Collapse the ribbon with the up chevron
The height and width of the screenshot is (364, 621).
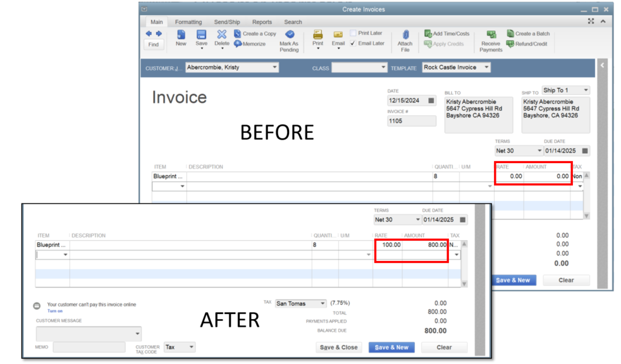point(603,21)
